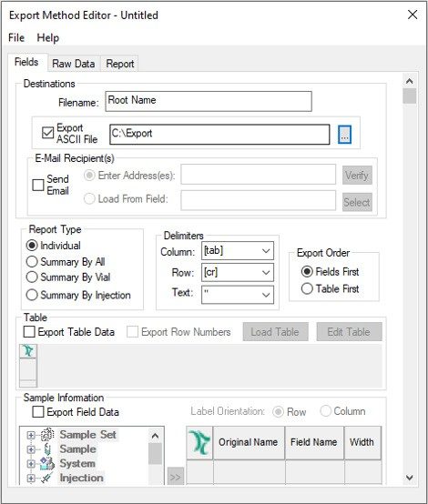Select the Sample Set tree icon
The width and height of the screenshot is (428, 504).
coord(47,435)
